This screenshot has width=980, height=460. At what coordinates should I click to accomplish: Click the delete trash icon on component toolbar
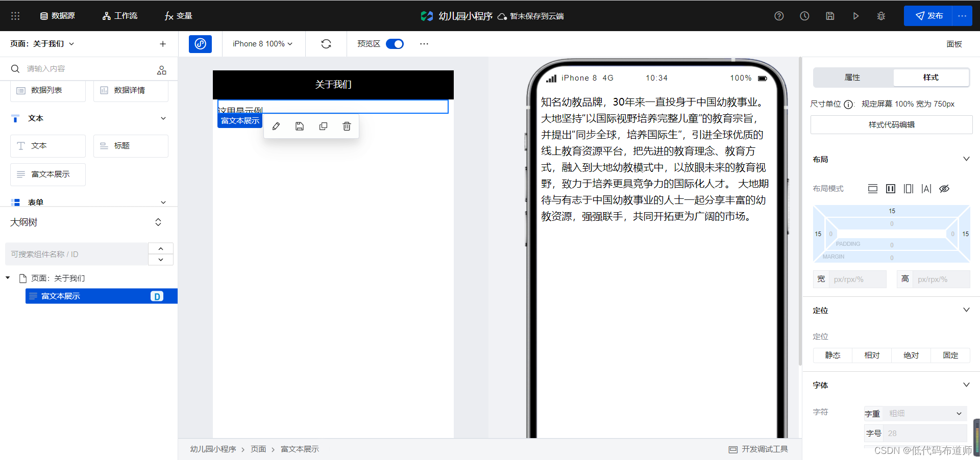pos(347,126)
